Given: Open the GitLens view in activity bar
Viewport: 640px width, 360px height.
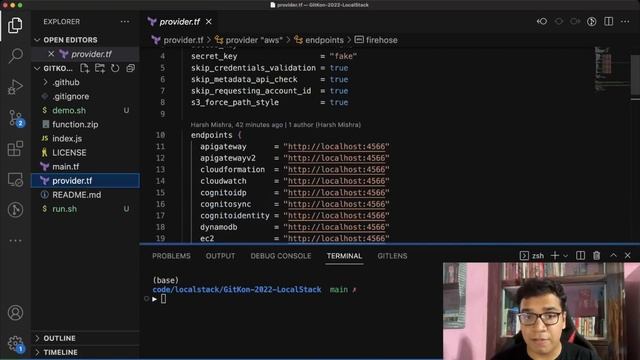Looking at the screenshot, I should point(15,210).
